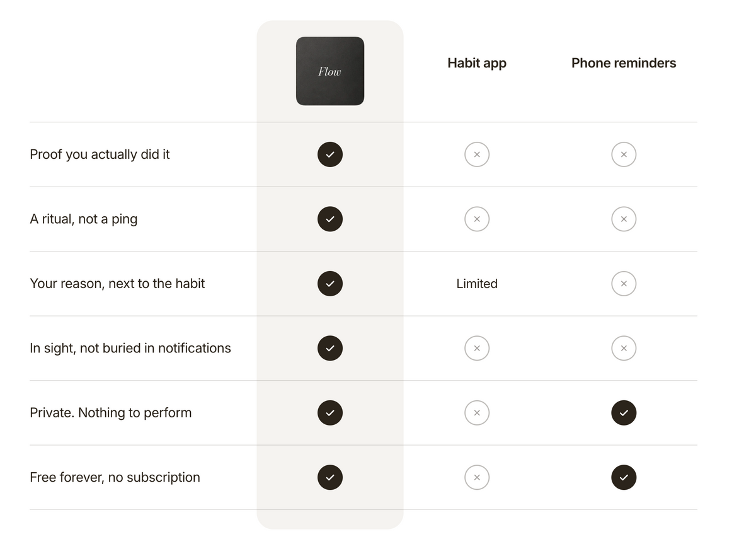Click Flow checkmark for A ritual, not a ping
756x539 pixels.
(x=330, y=219)
